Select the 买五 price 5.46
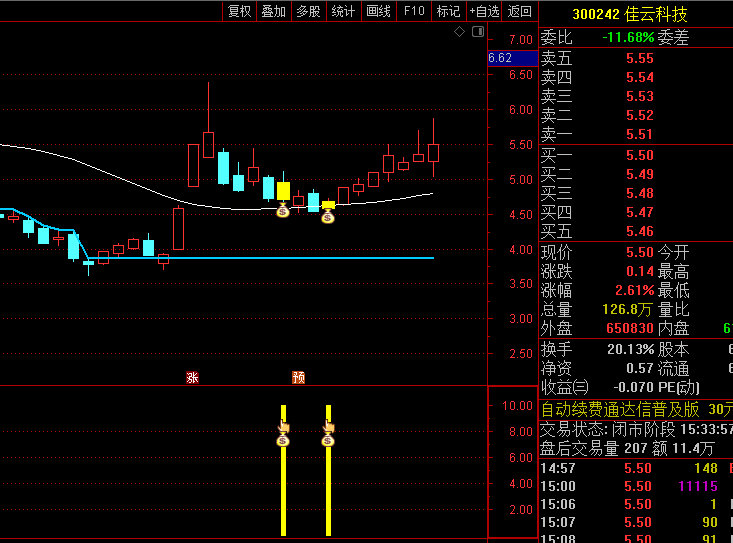The image size is (733, 543). pyautogui.click(x=640, y=231)
